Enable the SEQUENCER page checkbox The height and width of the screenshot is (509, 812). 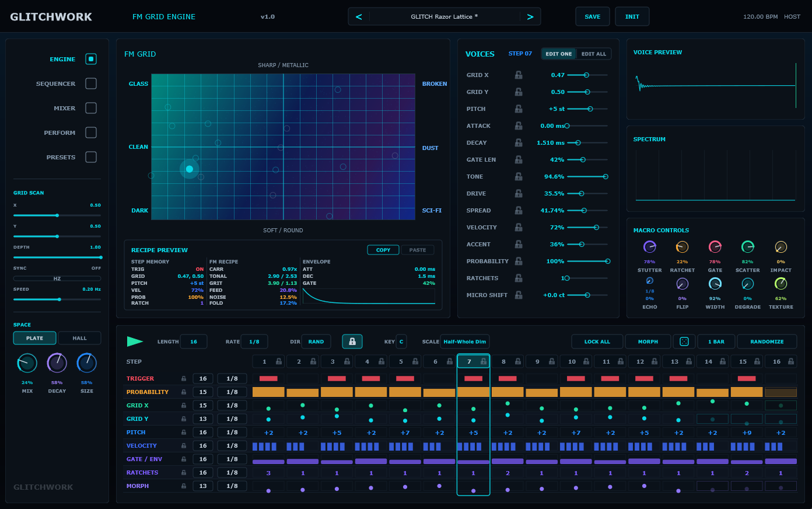(91, 83)
